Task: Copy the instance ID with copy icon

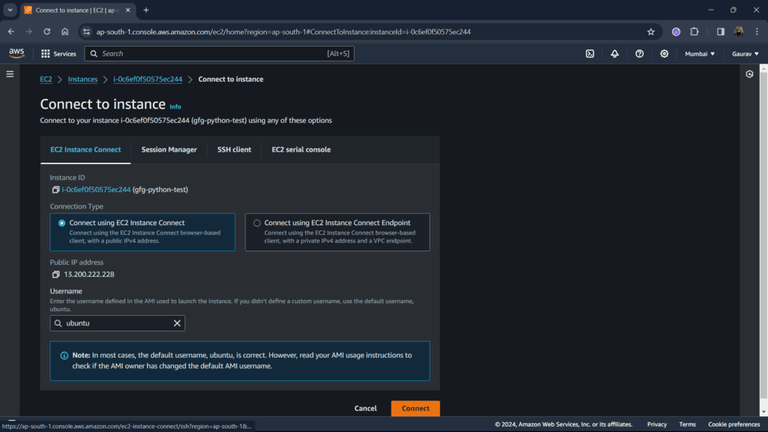Action: (55, 190)
